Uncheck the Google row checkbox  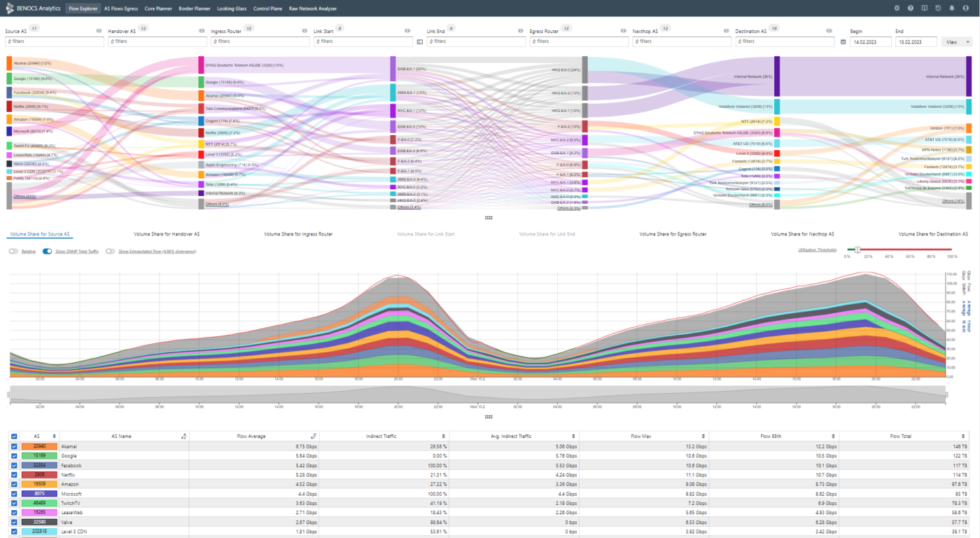[14, 455]
